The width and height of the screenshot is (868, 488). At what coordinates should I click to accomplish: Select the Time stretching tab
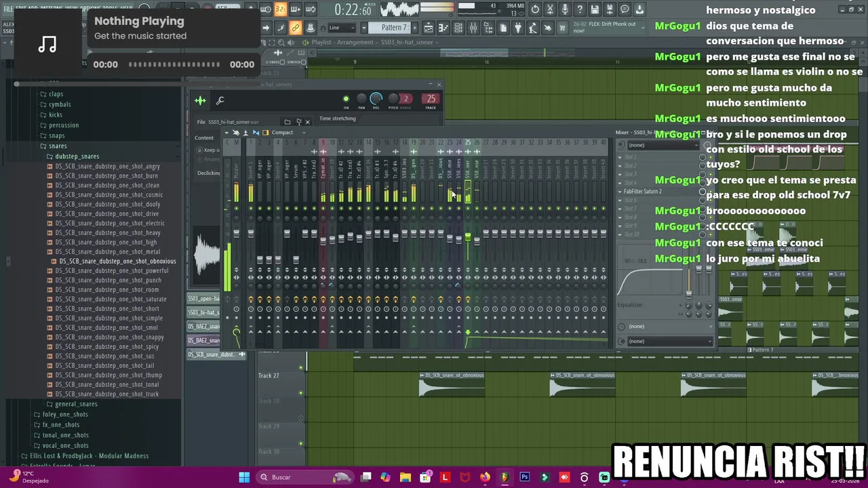pos(338,119)
